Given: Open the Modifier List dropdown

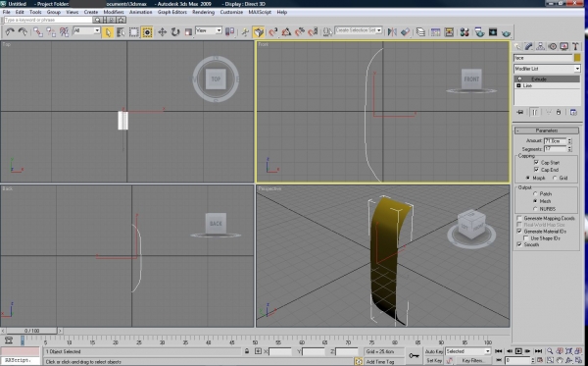Looking at the screenshot, I should click(547, 69).
